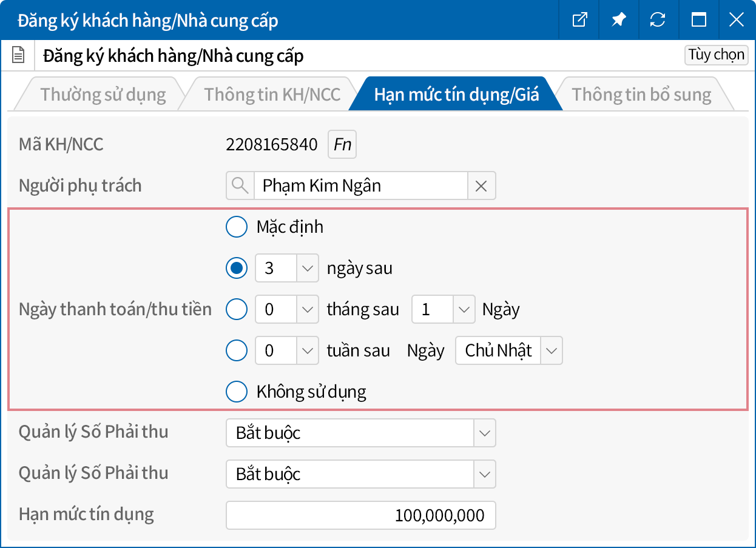
Task: Click the refresh icon in title bar
Action: pos(657,20)
